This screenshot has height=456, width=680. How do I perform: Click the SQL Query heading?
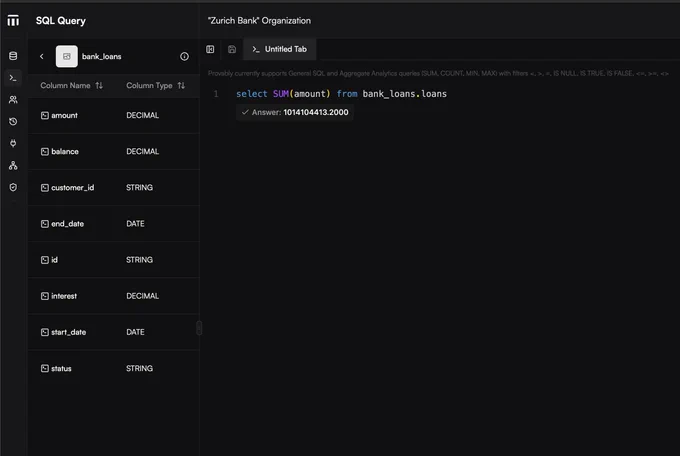pyautogui.click(x=61, y=21)
